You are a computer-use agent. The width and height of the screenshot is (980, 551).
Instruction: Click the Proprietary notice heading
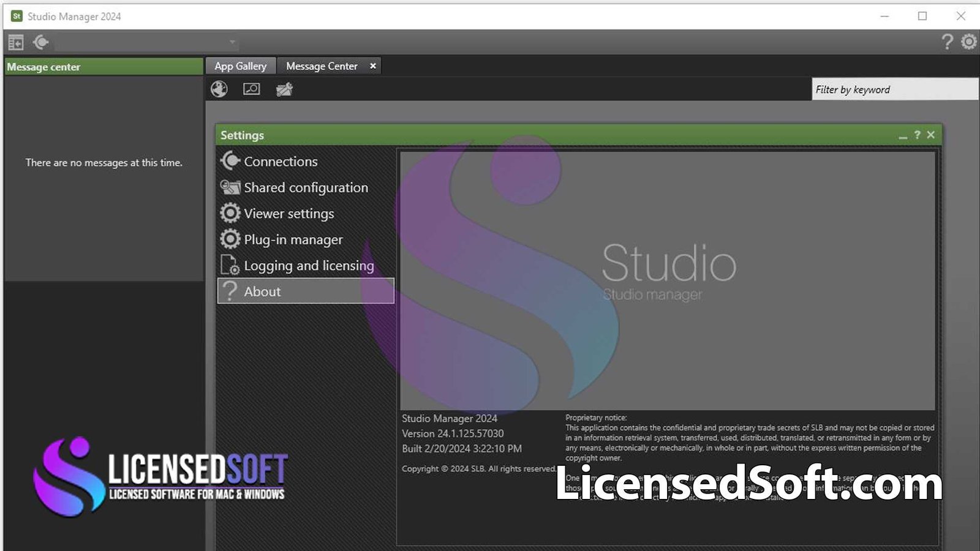tap(596, 418)
